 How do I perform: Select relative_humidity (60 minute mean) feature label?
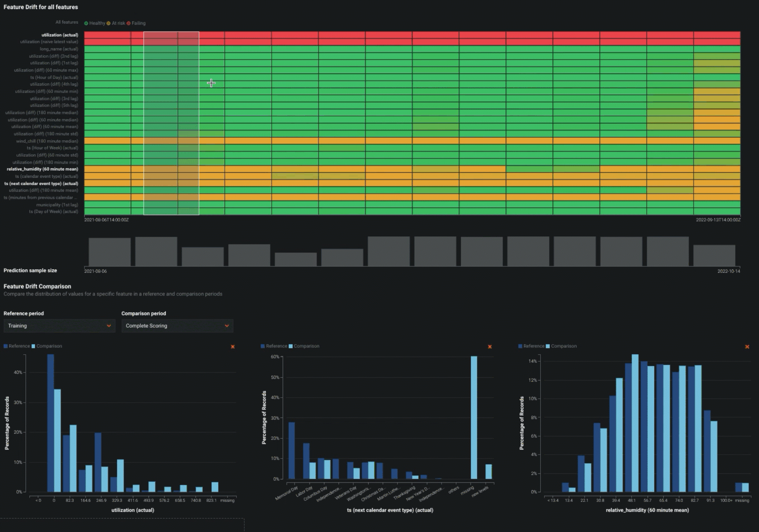pos(42,169)
